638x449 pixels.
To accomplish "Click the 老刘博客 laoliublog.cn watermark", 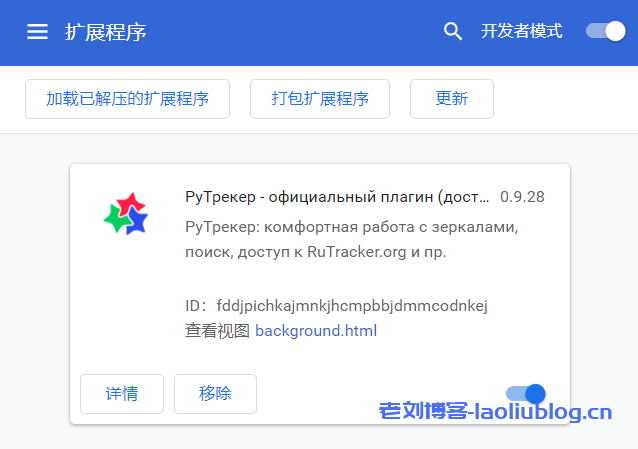I will (x=496, y=412).
